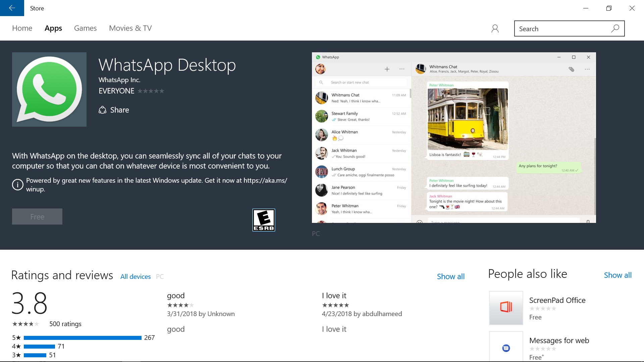Click the 3-star rating bar
The height and width of the screenshot is (362, 644).
(35, 355)
